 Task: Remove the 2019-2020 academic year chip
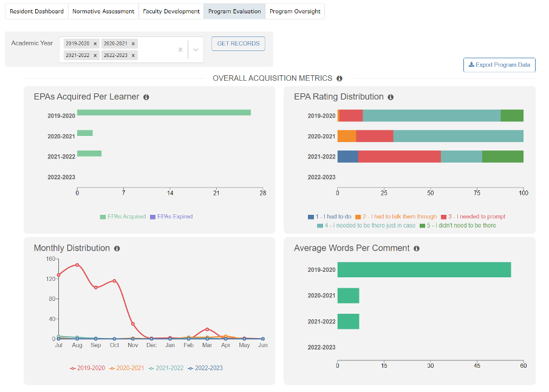pos(96,43)
